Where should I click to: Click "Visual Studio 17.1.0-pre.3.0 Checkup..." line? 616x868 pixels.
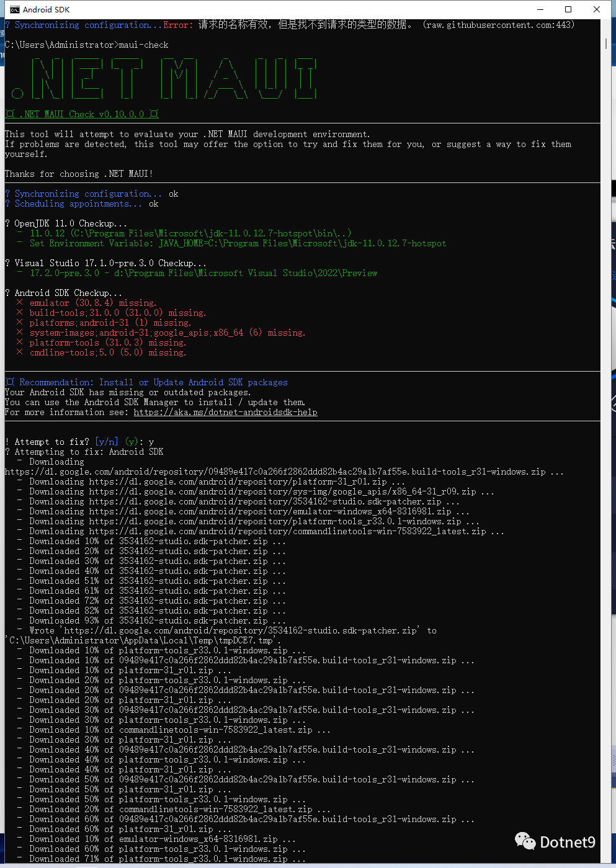pyautogui.click(x=105, y=263)
